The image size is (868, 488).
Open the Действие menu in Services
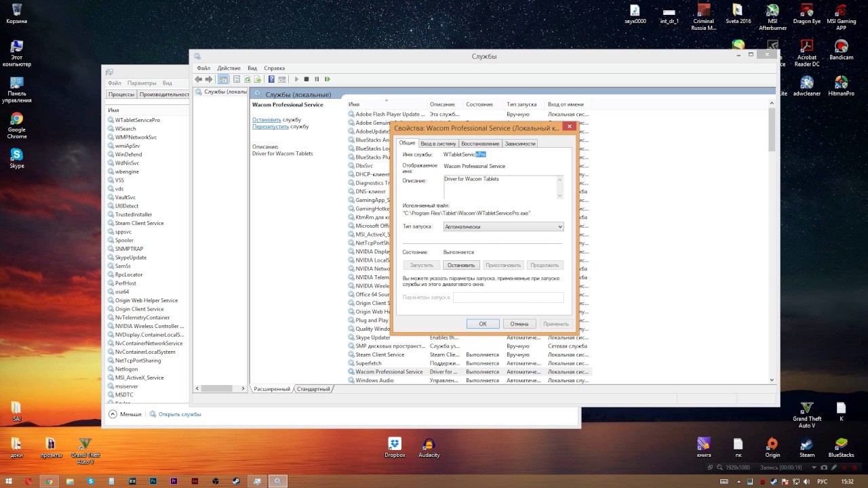tap(229, 68)
